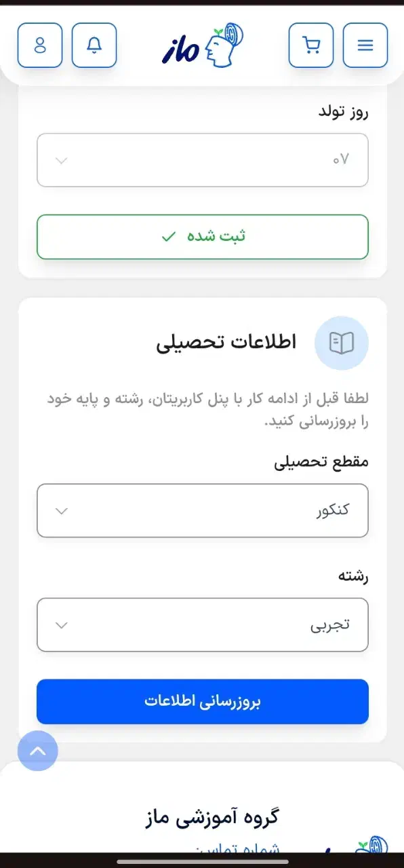Open the shopping cart icon
404x868 pixels.
pyautogui.click(x=310, y=45)
